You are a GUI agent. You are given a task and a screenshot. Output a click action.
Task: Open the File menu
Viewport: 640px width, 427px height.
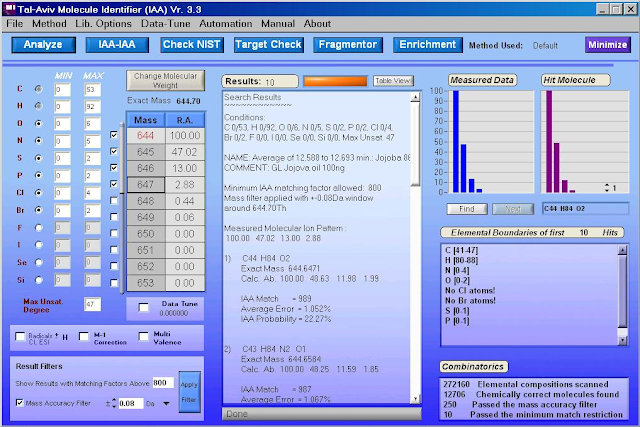pyautogui.click(x=15, y=24)
